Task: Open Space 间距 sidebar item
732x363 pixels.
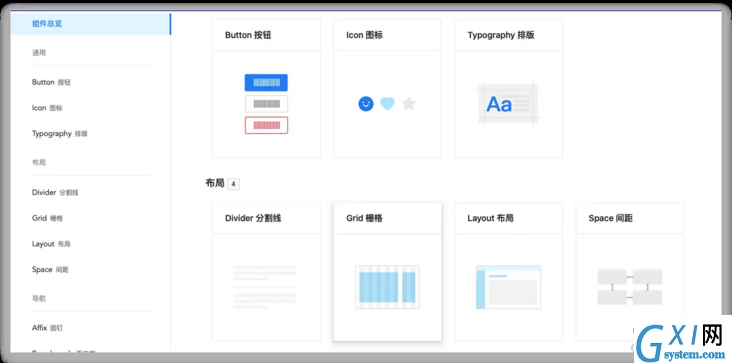Action: (x=50, y=269)
